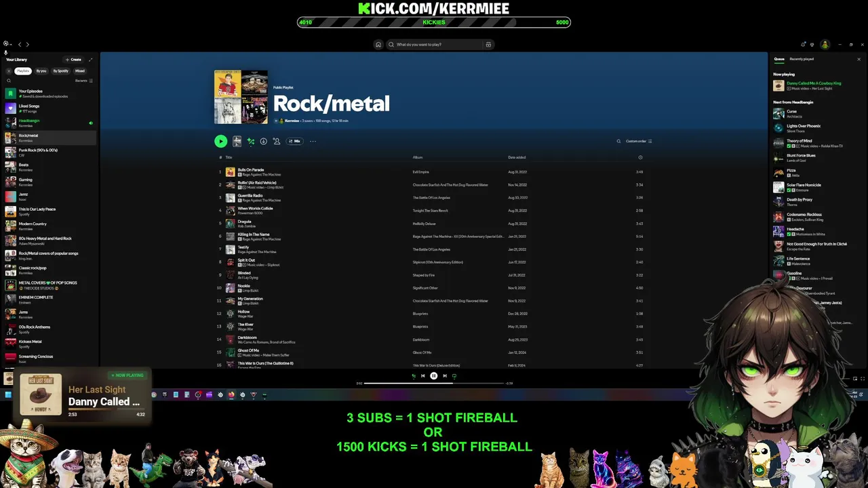Open Browse icon in search bar

coord(488,45)
